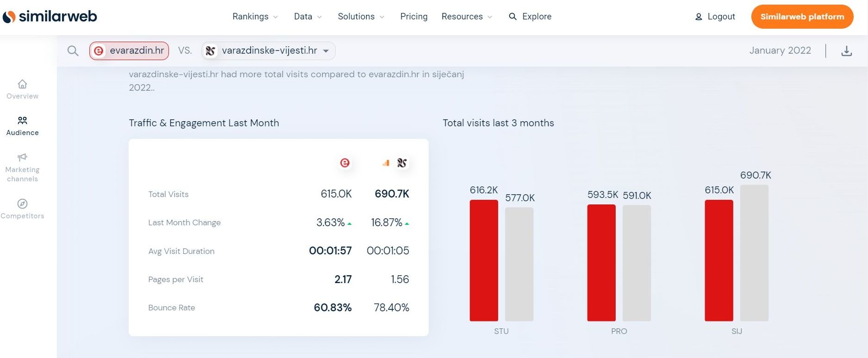Click the 615.0K total visits value in table
The height and width of the screenshot is (358, 868).
[x=336, y=194]
